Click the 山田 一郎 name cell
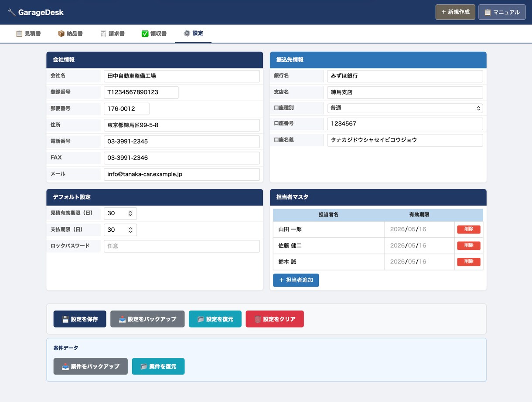The image size is (532, 402). (329, 230)
